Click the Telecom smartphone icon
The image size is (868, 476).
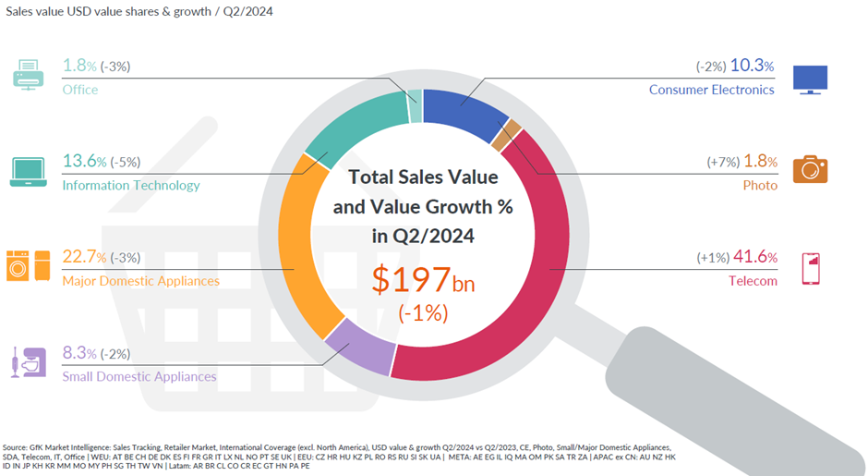pos(810,267)
